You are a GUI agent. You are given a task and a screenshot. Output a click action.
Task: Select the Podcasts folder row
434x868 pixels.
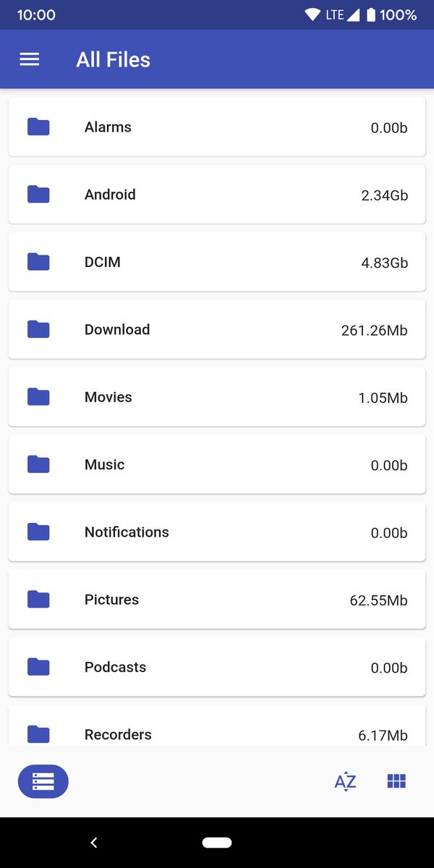[x=217, y=666]
